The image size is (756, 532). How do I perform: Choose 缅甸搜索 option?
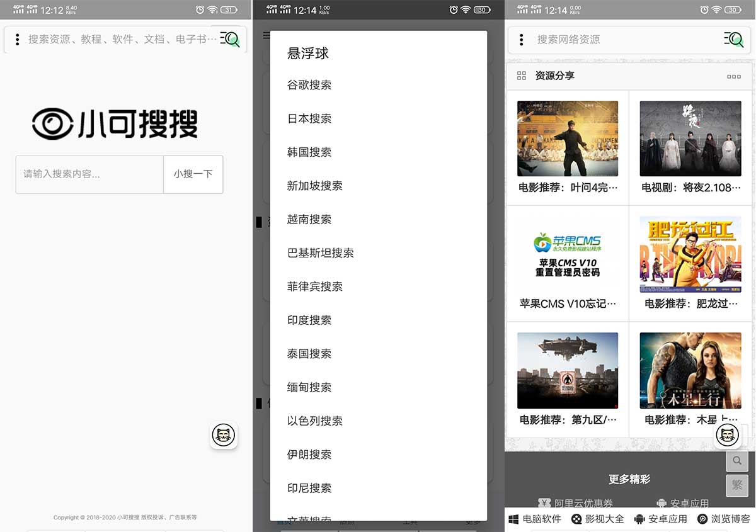tap(309, 387)
